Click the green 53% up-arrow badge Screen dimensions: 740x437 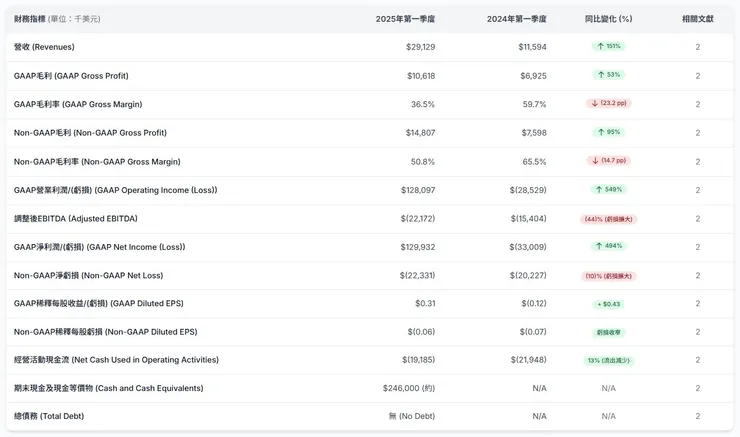(608, 75)
